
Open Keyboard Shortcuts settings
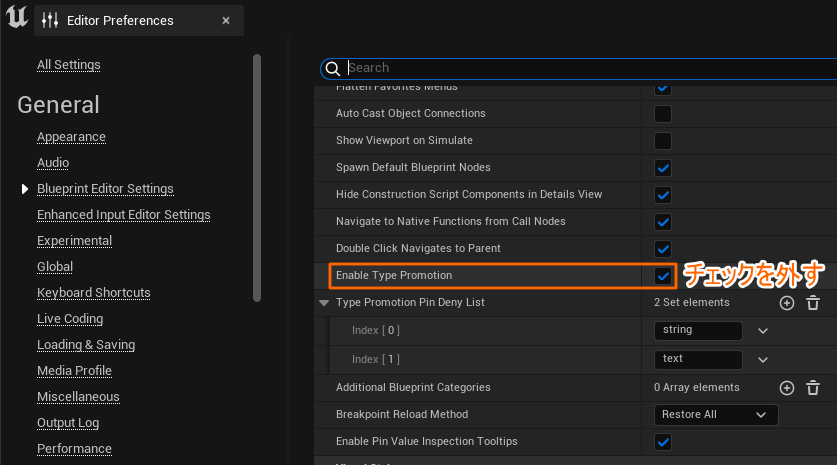pos(93,293)
